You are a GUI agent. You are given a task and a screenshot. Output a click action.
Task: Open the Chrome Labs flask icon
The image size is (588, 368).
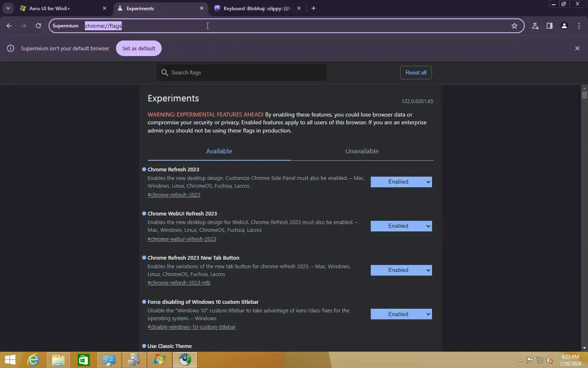[x=535, y=26]
